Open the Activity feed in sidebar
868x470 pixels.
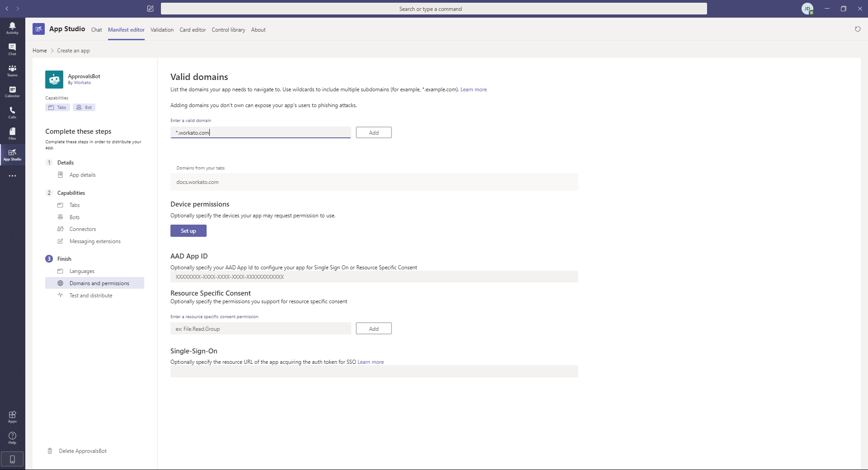tap(12, 28)
